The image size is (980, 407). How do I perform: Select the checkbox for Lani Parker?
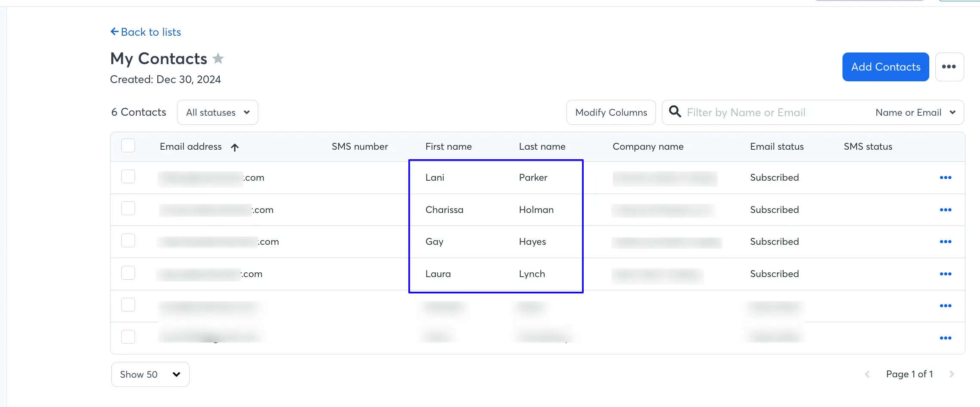pos(128,176)
